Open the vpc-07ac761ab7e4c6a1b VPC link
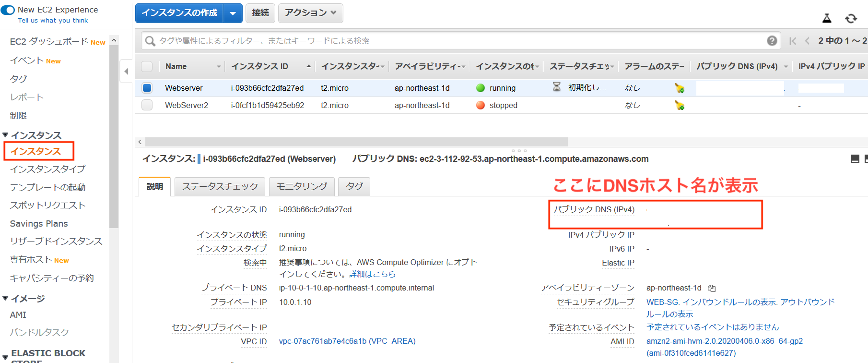The height and width of the screenshot is (363, 868). pos(347,341)
